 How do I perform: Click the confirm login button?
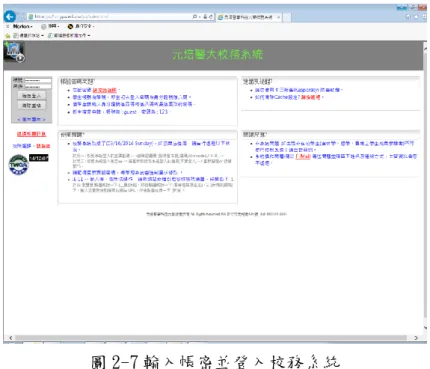(32, 96)
